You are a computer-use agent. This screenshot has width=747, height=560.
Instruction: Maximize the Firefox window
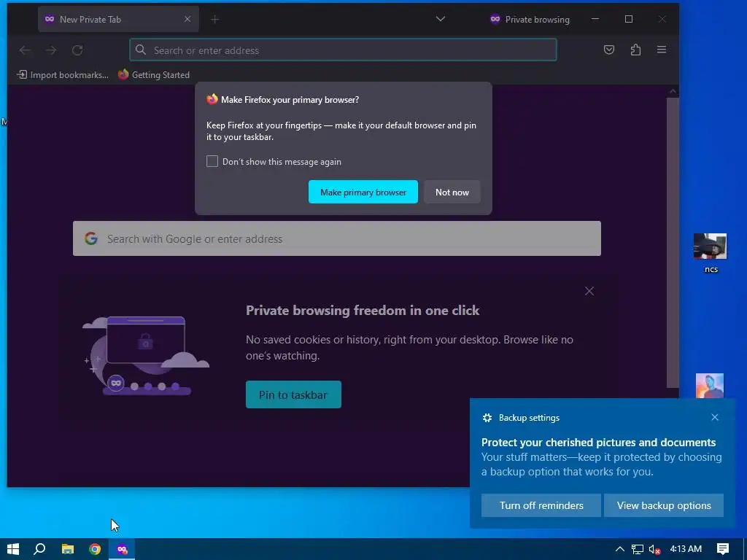629,19
